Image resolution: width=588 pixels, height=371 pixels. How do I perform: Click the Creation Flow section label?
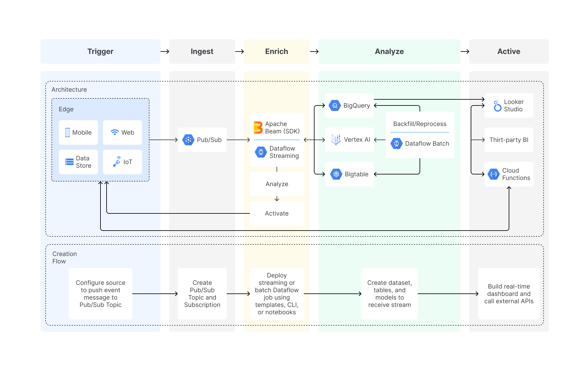coord(65,258)
